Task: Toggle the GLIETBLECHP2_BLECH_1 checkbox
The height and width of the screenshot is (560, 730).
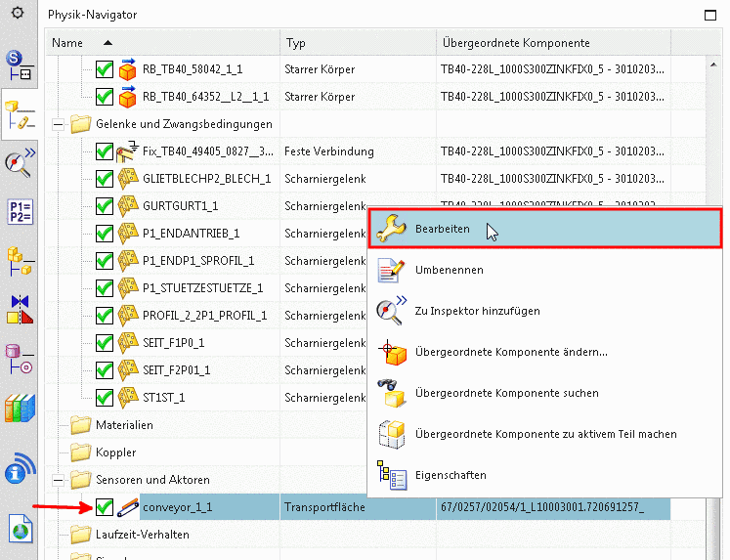Action: click(105, 179)
